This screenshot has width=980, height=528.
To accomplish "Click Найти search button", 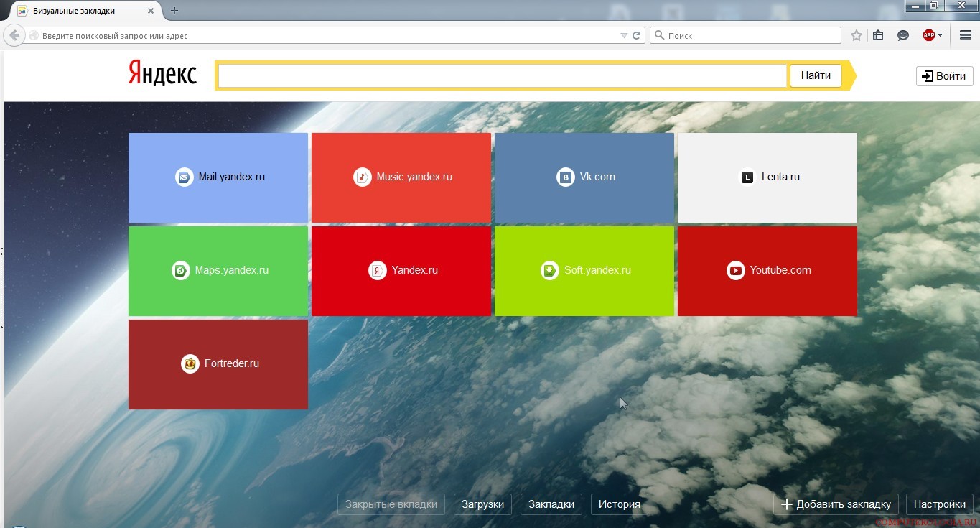I will (x=816, y=75).
